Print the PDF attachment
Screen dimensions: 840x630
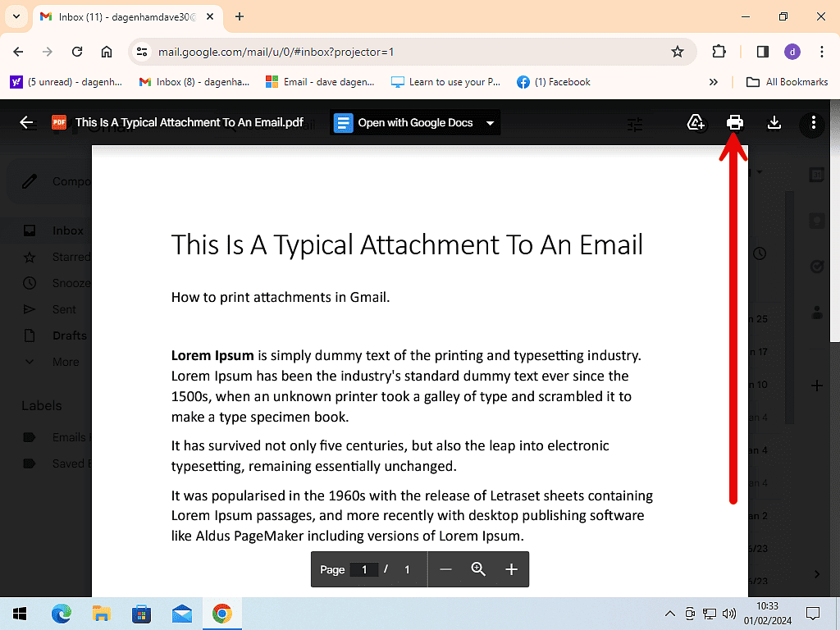(734, 122)
